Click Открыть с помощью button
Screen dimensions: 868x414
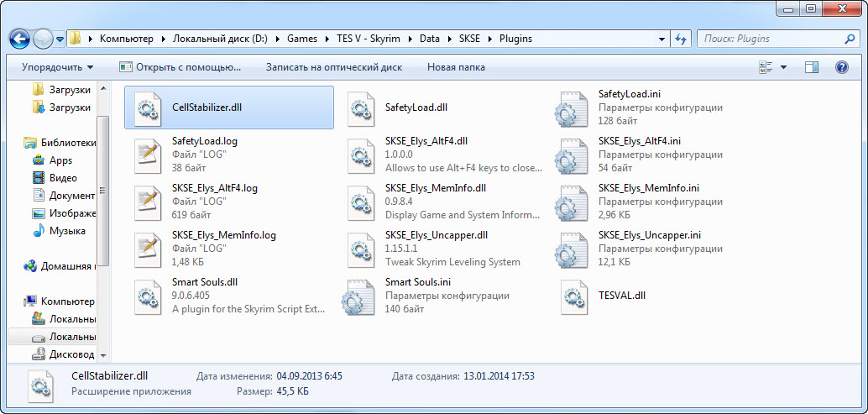pos(180,67)
